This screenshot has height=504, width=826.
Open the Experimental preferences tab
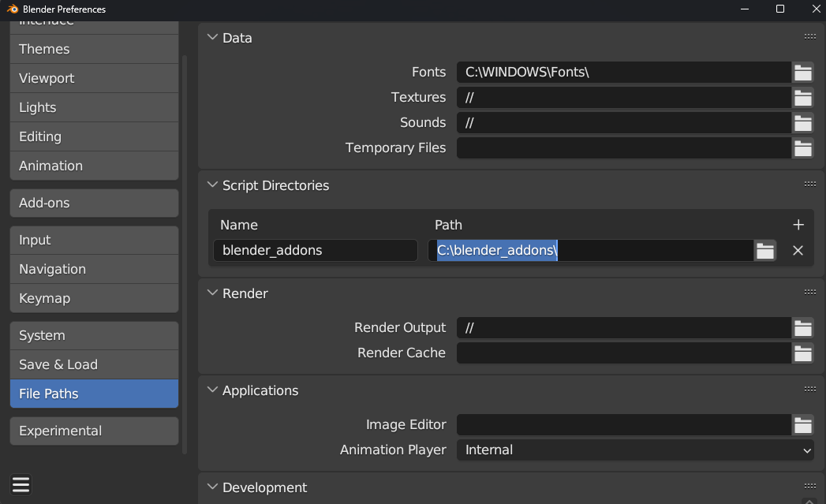coord(95,431)
